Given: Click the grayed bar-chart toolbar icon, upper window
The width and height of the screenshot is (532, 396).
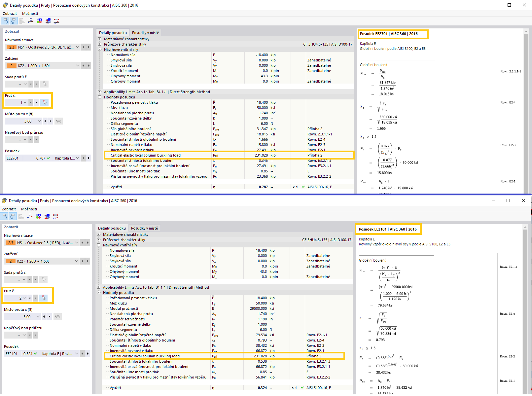Looking at the screenshot, I should point(22,21).
